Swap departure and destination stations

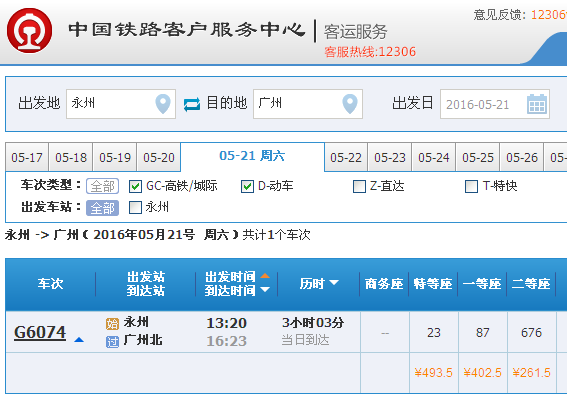[192, 105]
